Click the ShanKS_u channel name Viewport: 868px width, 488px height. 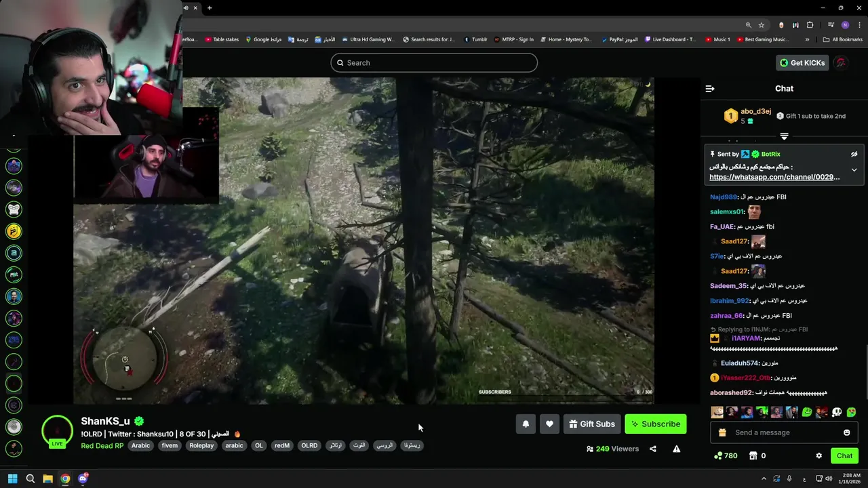[x=105, y=422]
